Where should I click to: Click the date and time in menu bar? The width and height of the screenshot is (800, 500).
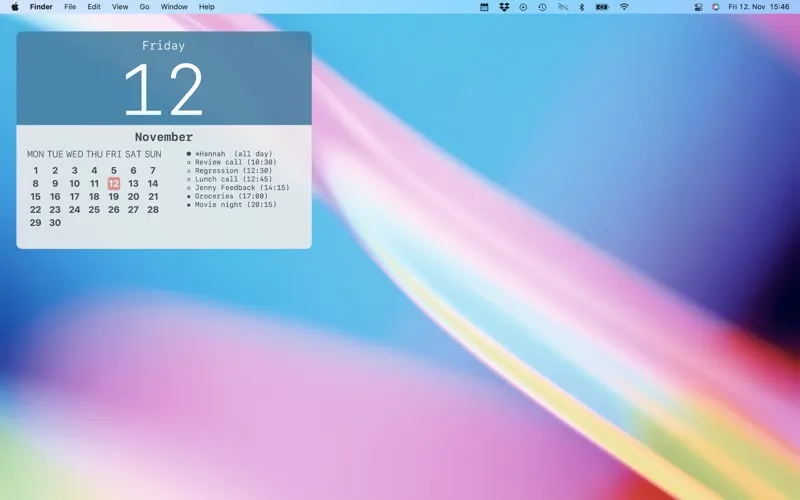tap(759, 7)
